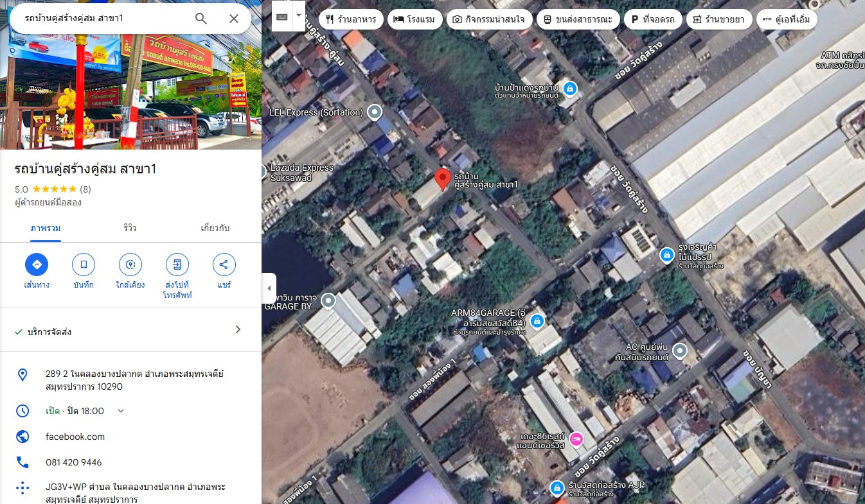
Task: Clear the search box with X
Action: 234,19
